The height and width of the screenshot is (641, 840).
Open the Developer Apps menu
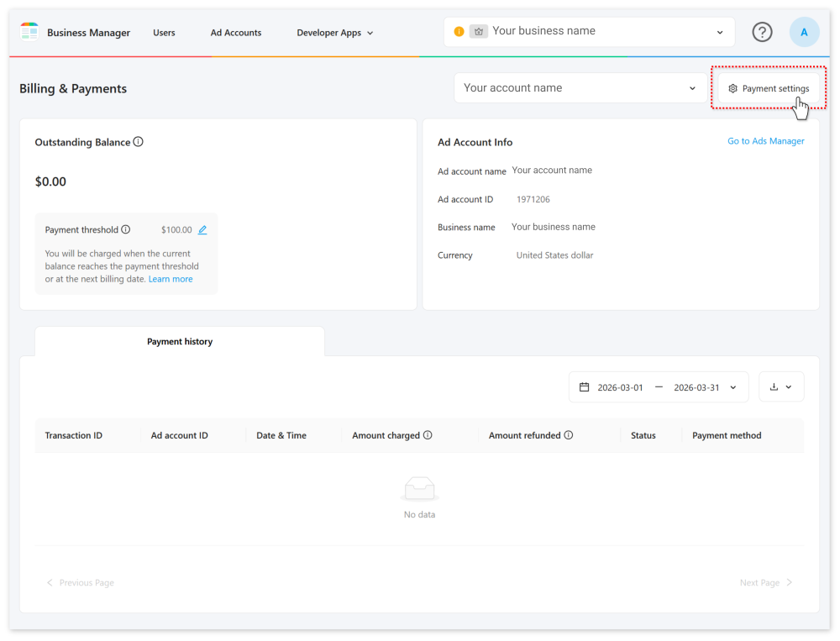tap(334, 33)
